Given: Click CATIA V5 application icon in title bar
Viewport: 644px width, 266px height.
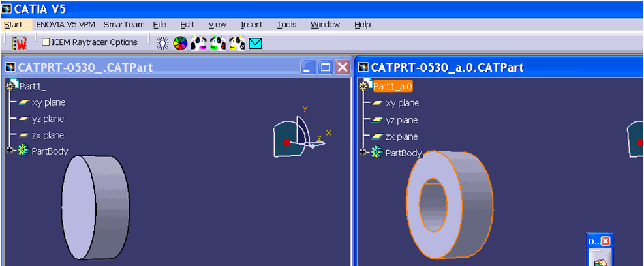Looking at the screenshot, I should click(x=6, y=8).
